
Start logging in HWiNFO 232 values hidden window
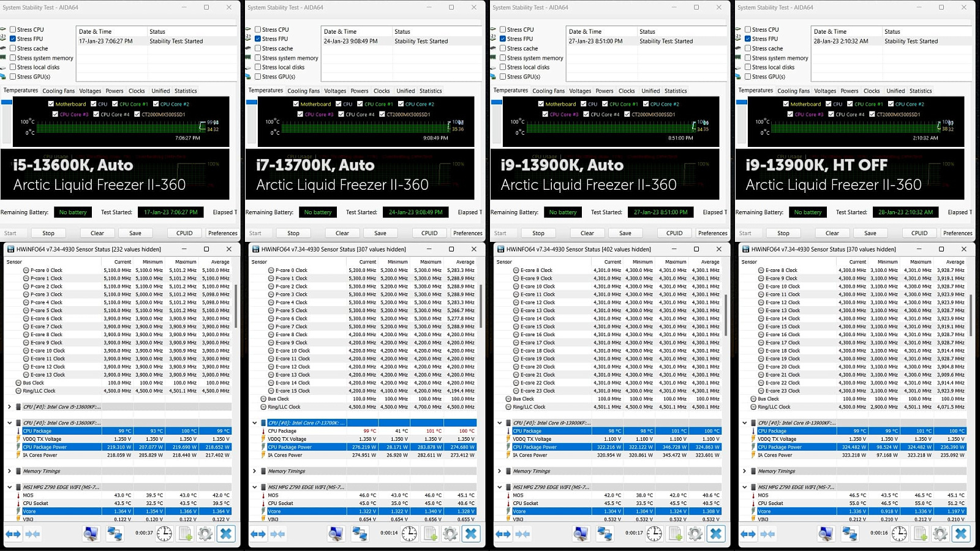click(x=185, y=534)
